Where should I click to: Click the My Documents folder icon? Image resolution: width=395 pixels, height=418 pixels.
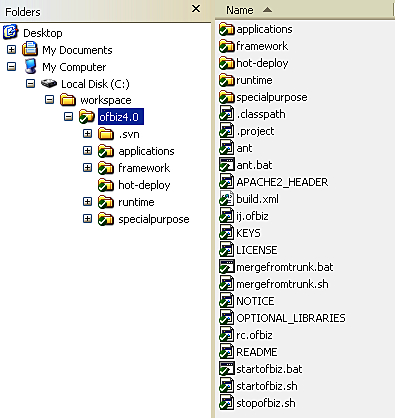[x=30, y=49]
